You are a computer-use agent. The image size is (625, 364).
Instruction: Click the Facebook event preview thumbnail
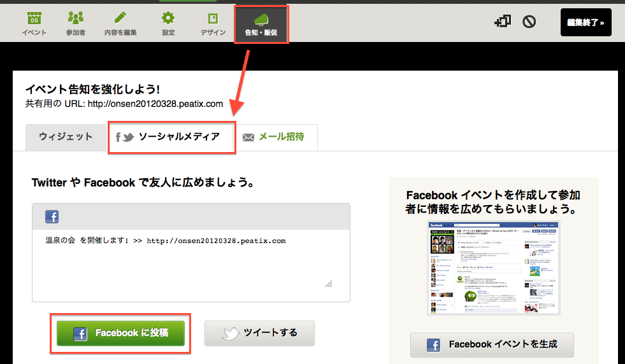click(494, 268)
